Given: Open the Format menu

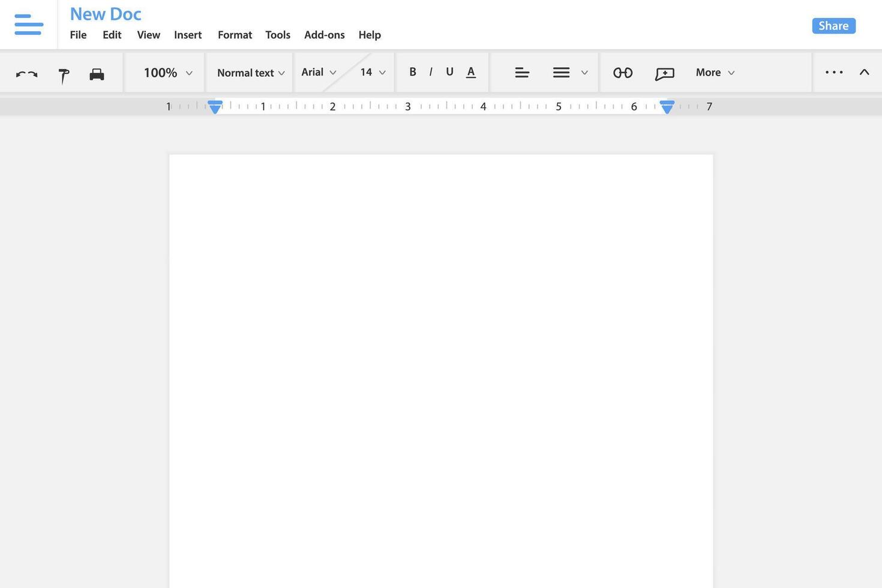Looking at the screenshot, I should coord(235,35).
